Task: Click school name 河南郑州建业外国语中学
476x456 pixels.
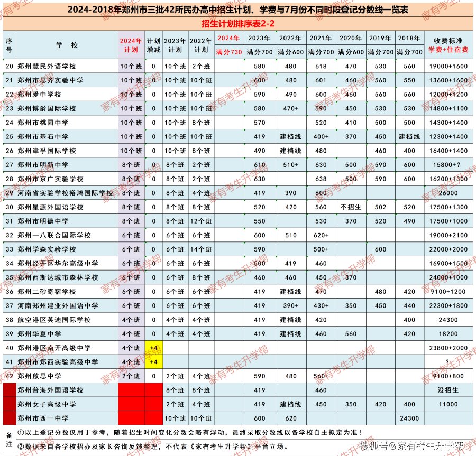Action: (x=58, y=306)
